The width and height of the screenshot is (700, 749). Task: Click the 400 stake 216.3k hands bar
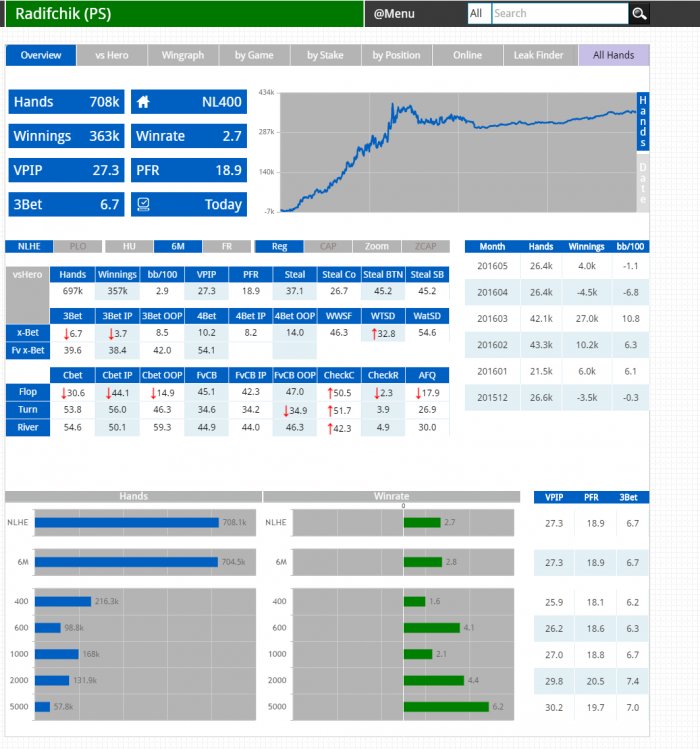[63, 601]
